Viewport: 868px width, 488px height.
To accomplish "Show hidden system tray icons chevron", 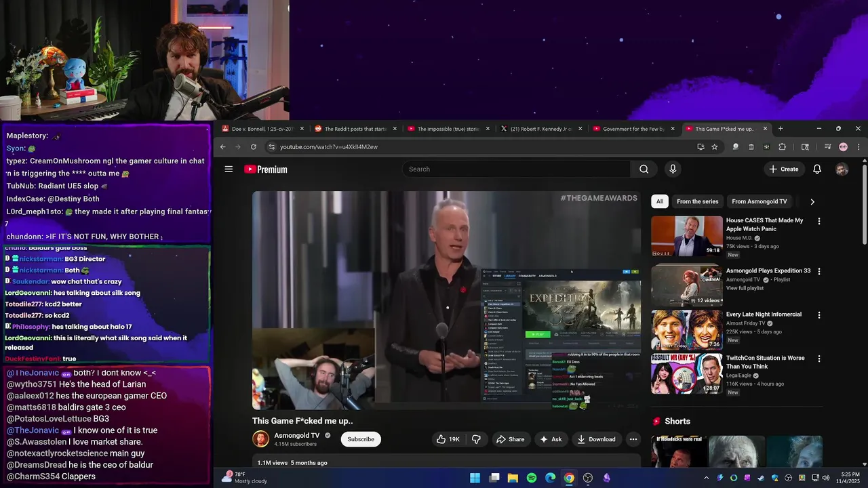I will 706,478.
